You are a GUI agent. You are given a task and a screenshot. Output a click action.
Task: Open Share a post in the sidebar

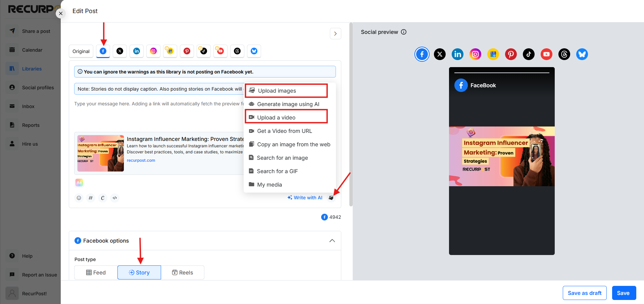31,31
